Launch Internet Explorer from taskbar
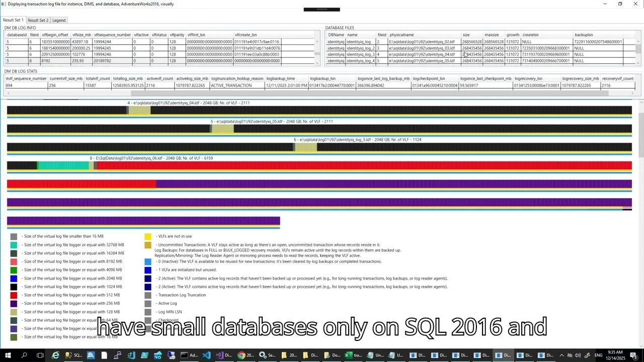 pos(56,355)
